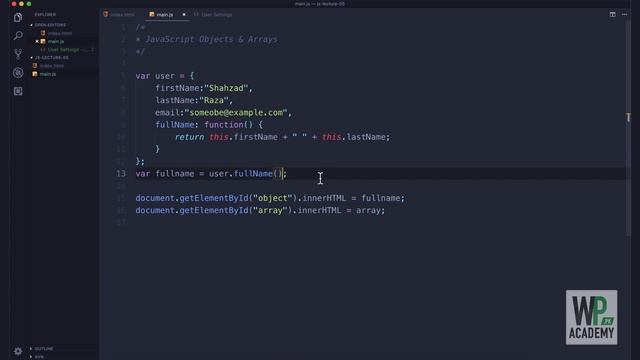Collapse the JS-LECTURE folder section
This screenshot has height=360, width=640.
[50, 58]
